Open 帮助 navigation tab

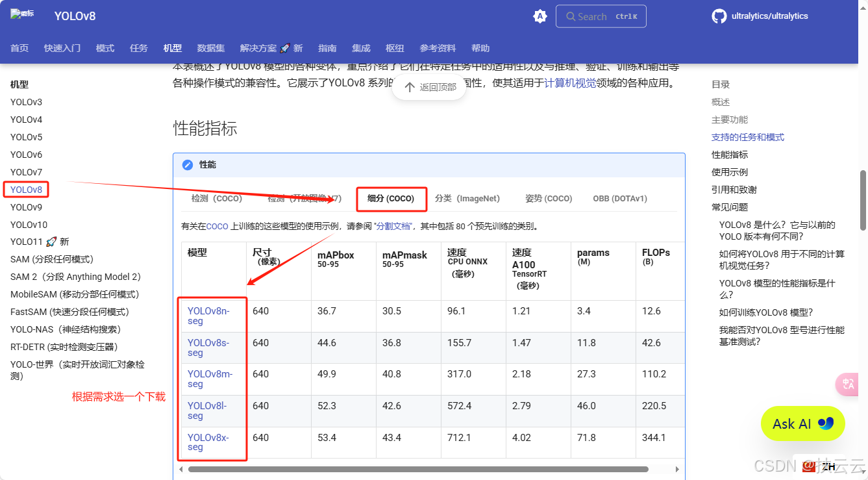point(480,48)
